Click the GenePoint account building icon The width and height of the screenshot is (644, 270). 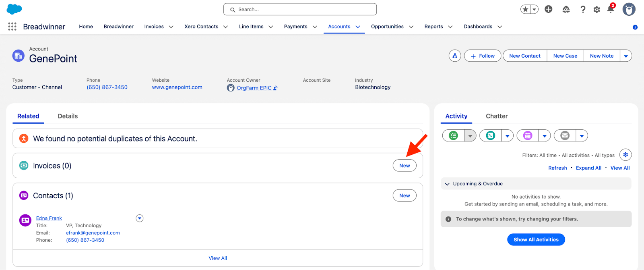pos(19,56)
